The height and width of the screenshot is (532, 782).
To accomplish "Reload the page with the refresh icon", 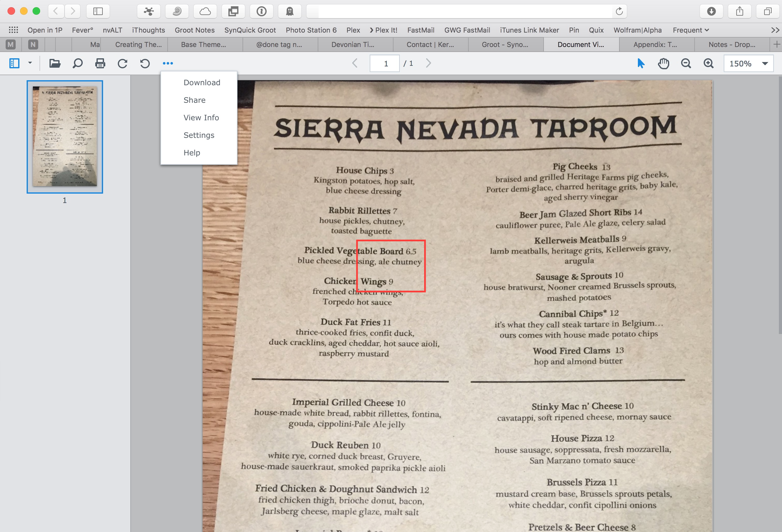I will point(619,11).
